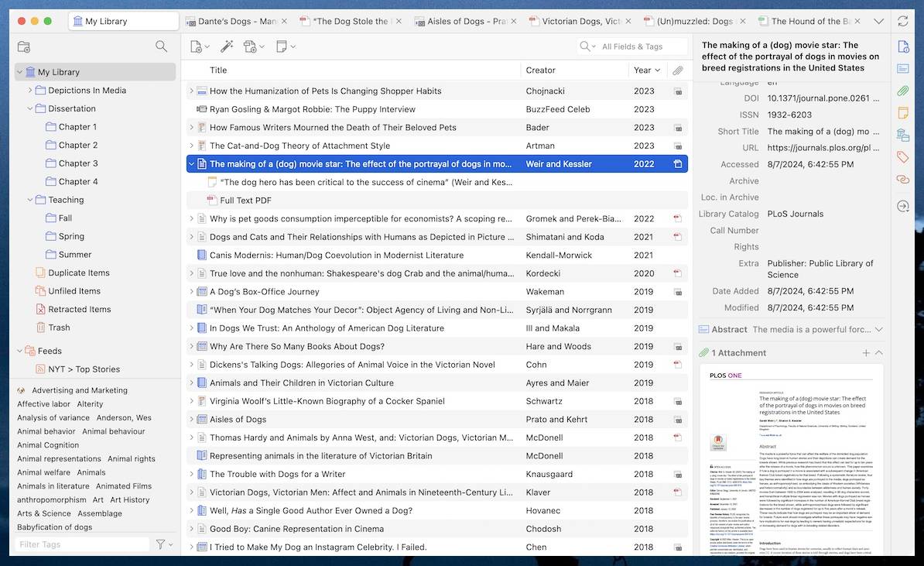Image resolution: width=924 pixels, height=566 pixels.
Task: Open Duplicate Items
Action: coord(79,273)
